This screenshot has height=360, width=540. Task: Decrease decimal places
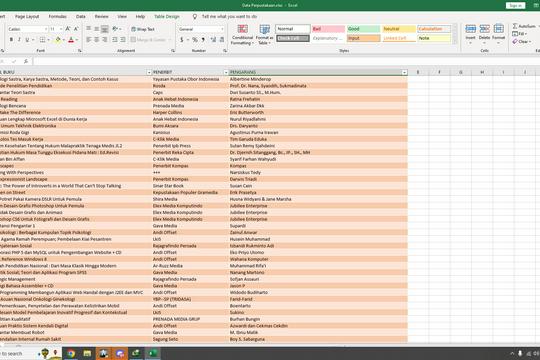click(x=222, y=40)
